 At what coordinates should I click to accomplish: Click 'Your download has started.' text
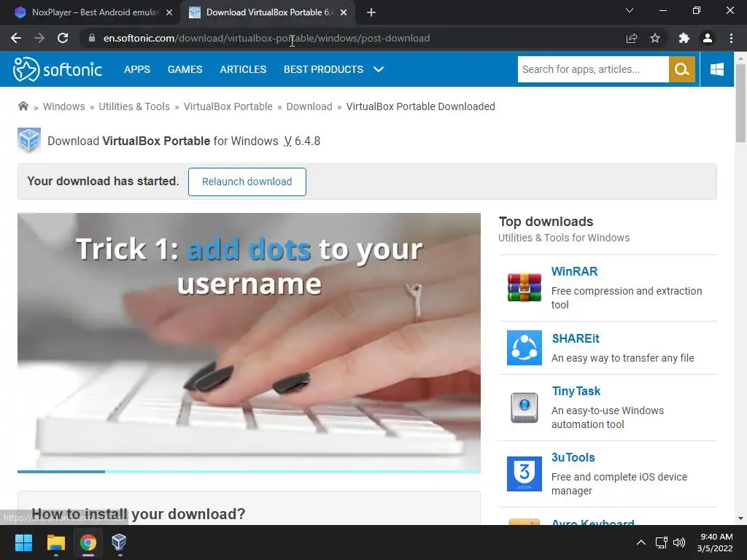tap(103, 181)
